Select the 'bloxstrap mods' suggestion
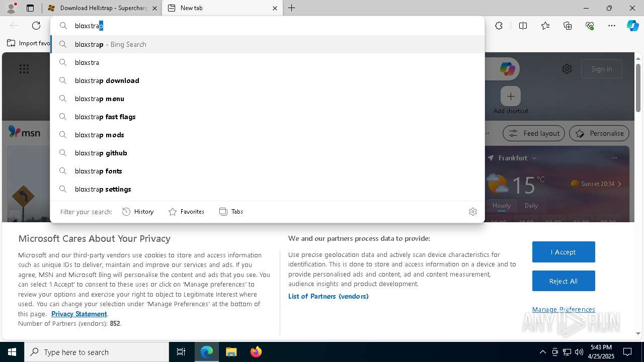Viewport: 644px width, 362px height. click(x=268, y=135)
